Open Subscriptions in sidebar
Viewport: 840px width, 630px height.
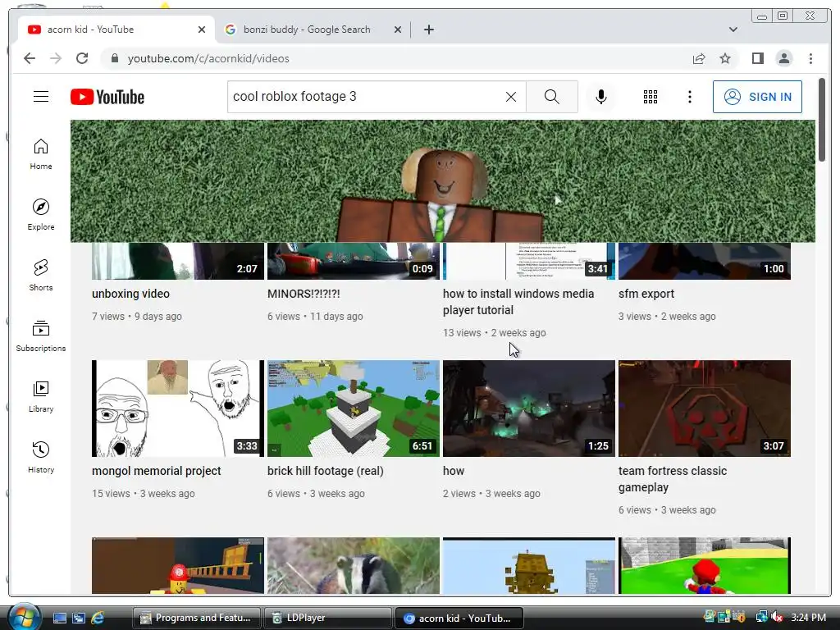coord(41,336)
